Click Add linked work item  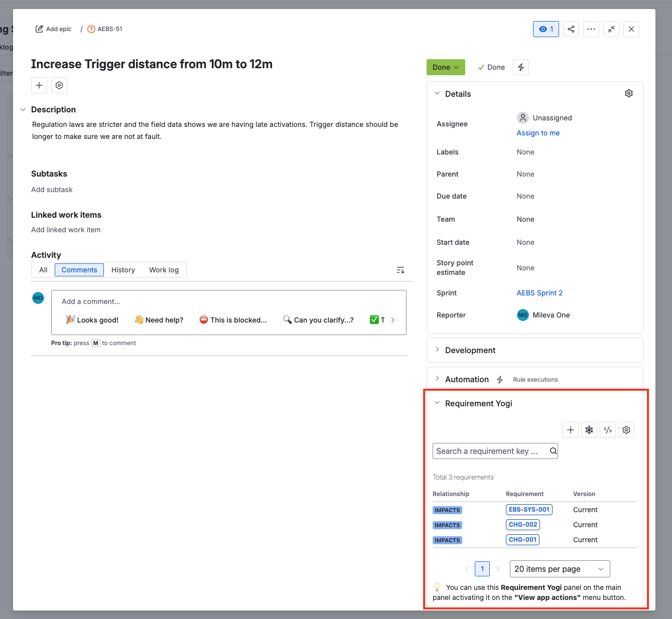tap(66, 230)
